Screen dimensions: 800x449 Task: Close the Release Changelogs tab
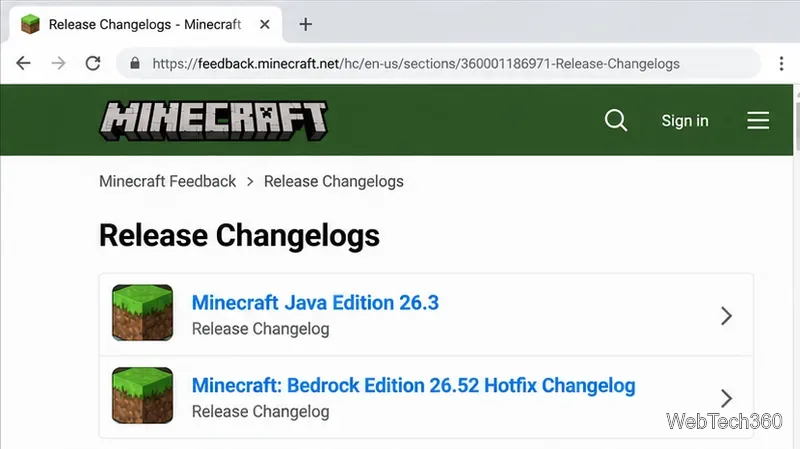[264, 24]
